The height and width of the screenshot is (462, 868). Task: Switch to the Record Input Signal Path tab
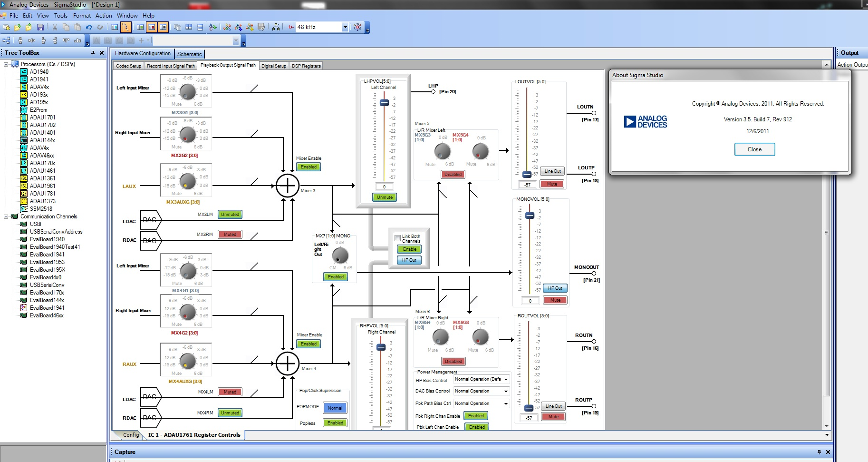click(x=171, y=66)
